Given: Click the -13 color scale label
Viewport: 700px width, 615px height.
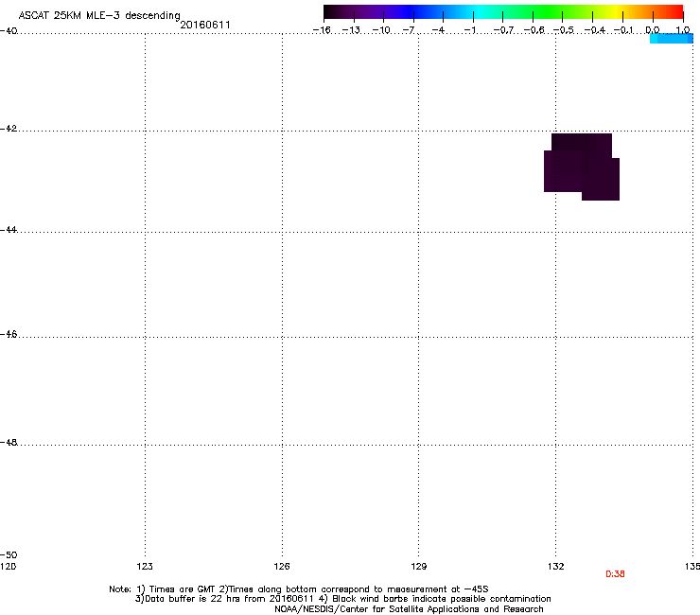Looking at the screenshot, I should coord(351,30).
